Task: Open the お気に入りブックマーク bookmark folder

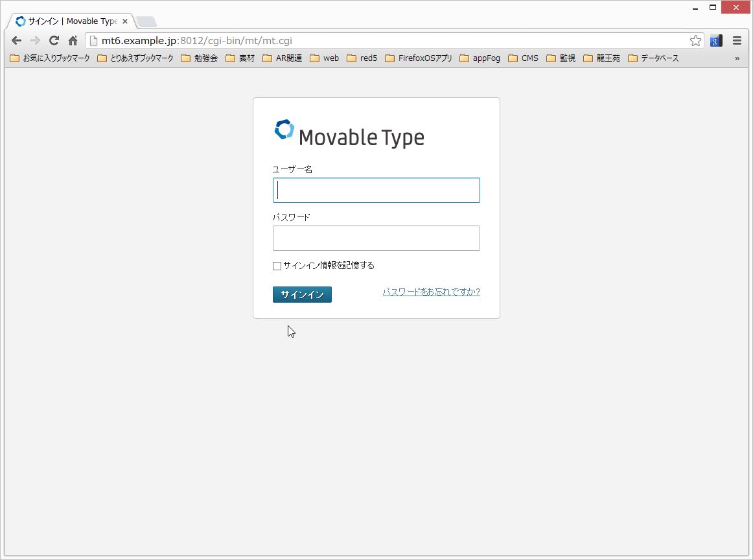Action: [x=50, y=58]
